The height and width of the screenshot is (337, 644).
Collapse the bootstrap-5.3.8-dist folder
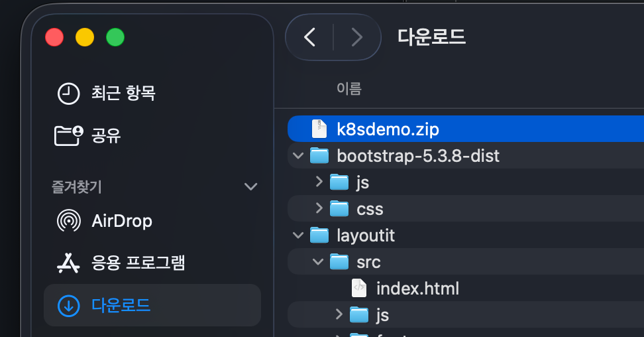298,156
